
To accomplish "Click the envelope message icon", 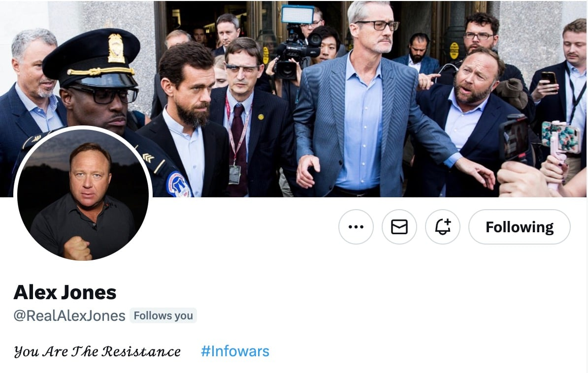I will (399, 227).
